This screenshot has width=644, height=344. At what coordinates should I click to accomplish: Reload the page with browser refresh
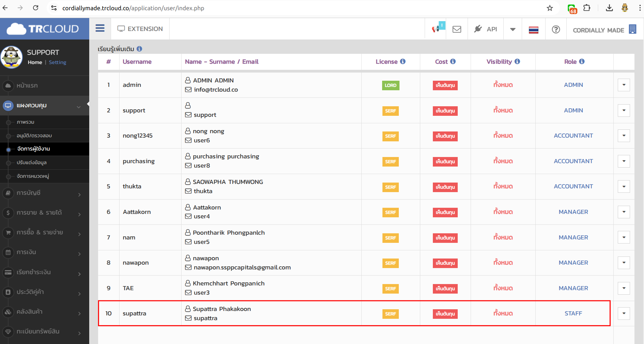(35, 8)
